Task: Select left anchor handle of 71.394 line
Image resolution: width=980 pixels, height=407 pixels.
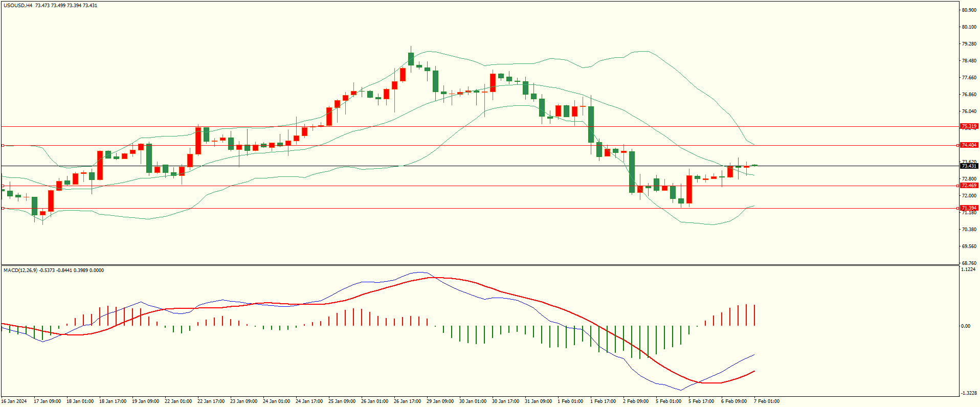Action: point(3,208)
